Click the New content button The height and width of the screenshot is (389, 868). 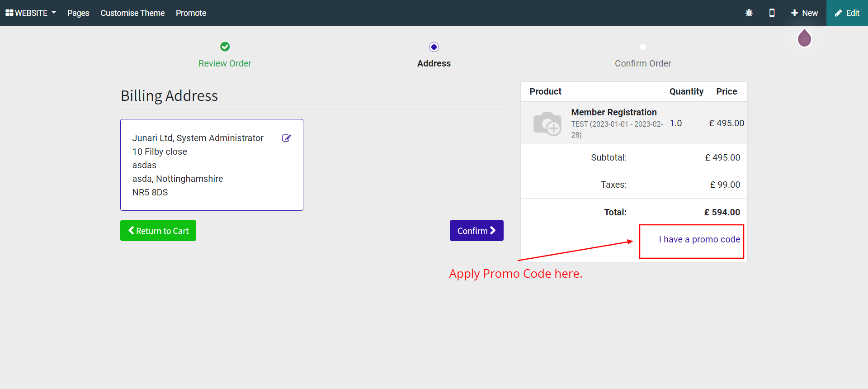804,13
